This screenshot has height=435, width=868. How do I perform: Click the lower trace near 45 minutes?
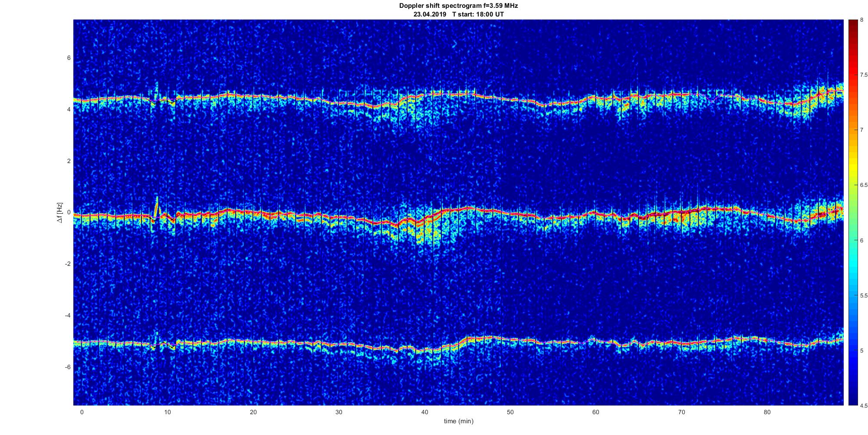[467, 338]
